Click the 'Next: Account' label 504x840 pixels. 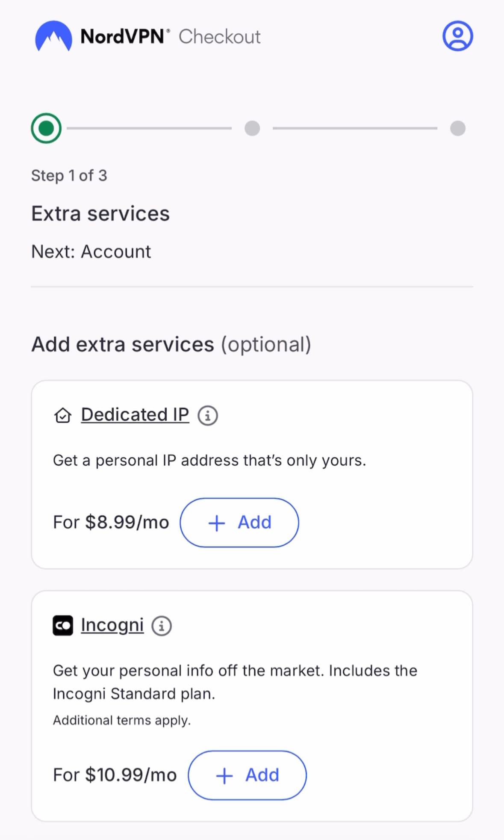[x=91, y=251]
